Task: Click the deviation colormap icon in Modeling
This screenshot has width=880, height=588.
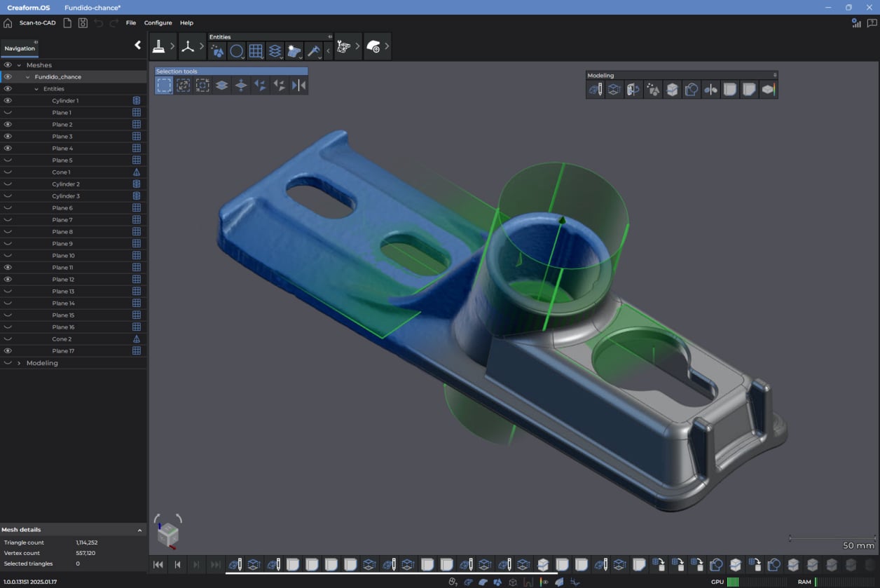Action: pyautogui.click(x=768, y=90)
